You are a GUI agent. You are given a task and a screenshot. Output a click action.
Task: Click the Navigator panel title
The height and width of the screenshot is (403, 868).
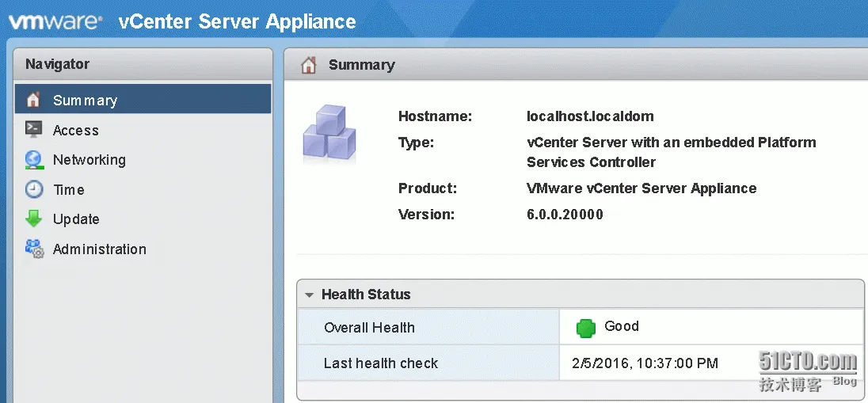(x=58, y=64)
